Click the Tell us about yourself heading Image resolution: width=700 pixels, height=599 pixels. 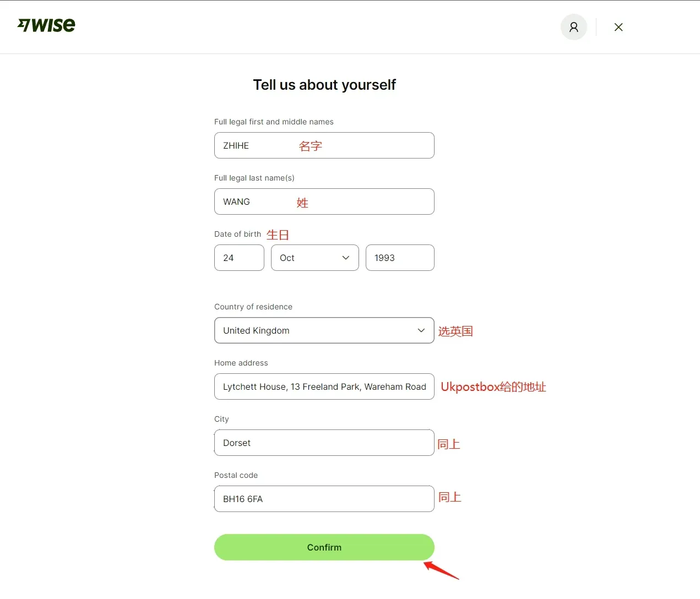tap(324, 85)
